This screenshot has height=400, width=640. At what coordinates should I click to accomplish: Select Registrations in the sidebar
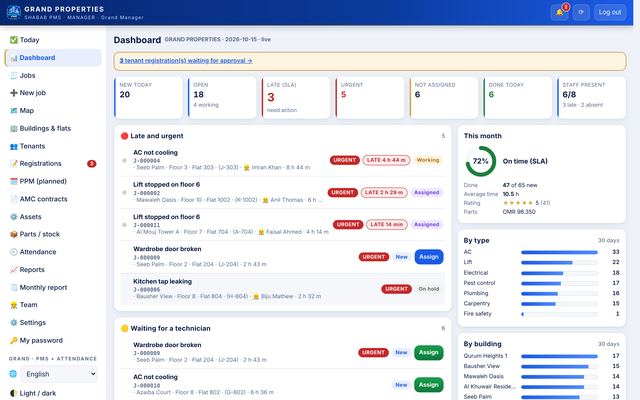coord(53,164)
